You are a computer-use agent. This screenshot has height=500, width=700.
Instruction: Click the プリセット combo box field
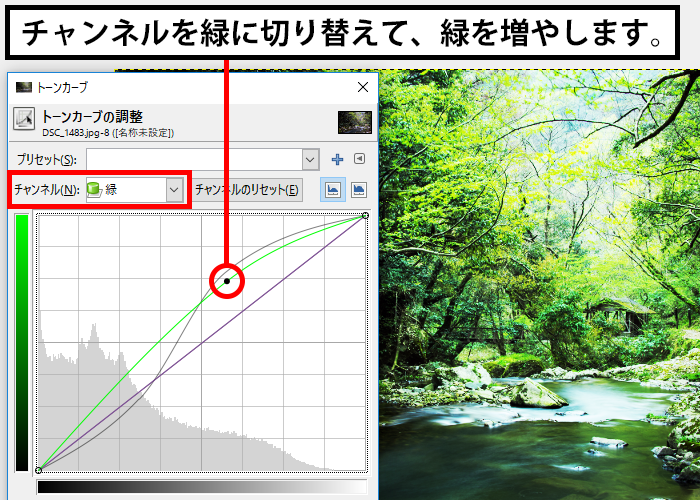click(x=194, y=159)
